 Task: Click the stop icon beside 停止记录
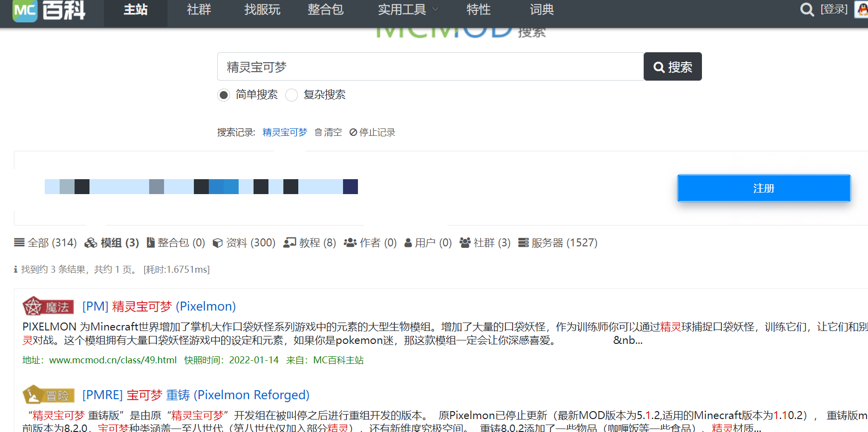point(353,132)
